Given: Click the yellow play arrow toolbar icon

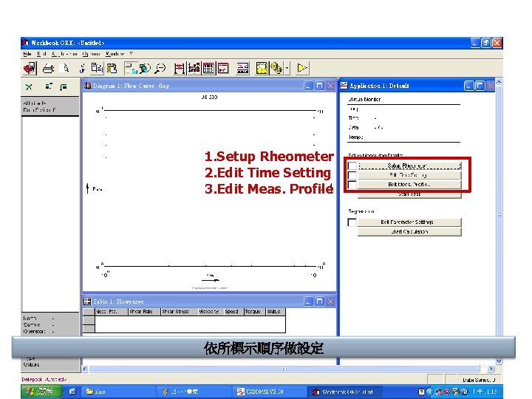Looking at the screenshot, I should (x=302, y=68).
